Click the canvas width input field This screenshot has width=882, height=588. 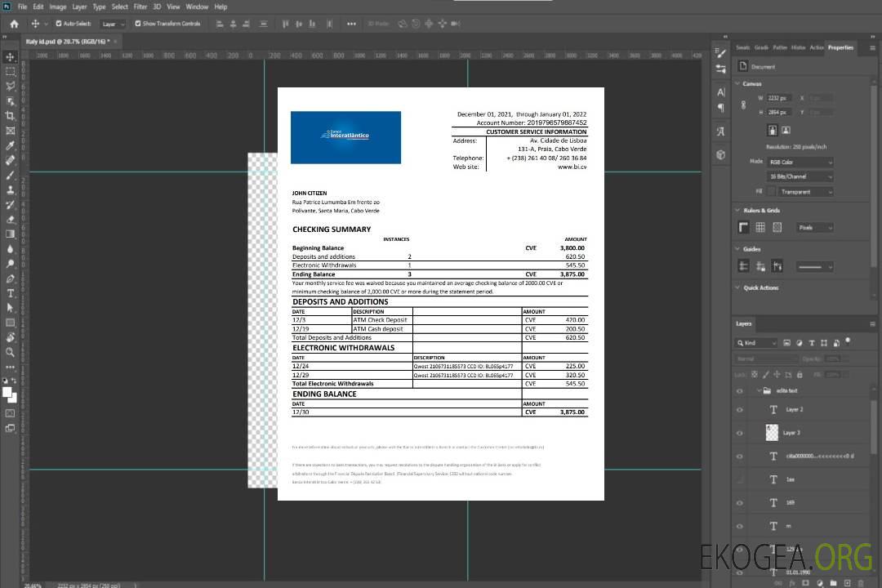pos(779,98)
